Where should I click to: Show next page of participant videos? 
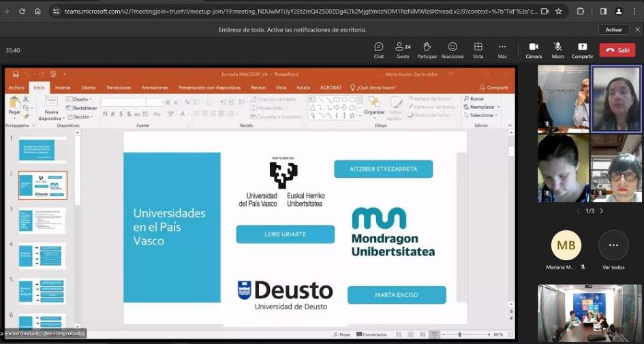(602, 211)
